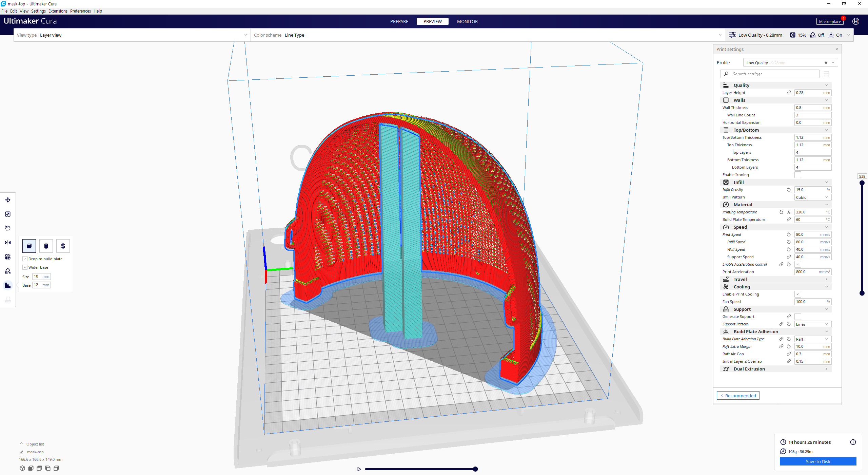This screenshot has height=475, width=868.
Task: Click the Search settings field
Action: (770, 74)
